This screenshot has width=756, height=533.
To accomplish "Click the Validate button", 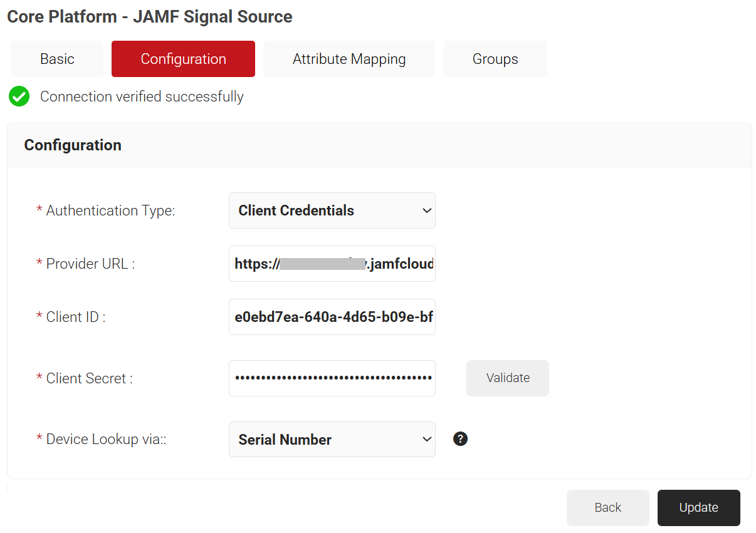I will 508,378.
